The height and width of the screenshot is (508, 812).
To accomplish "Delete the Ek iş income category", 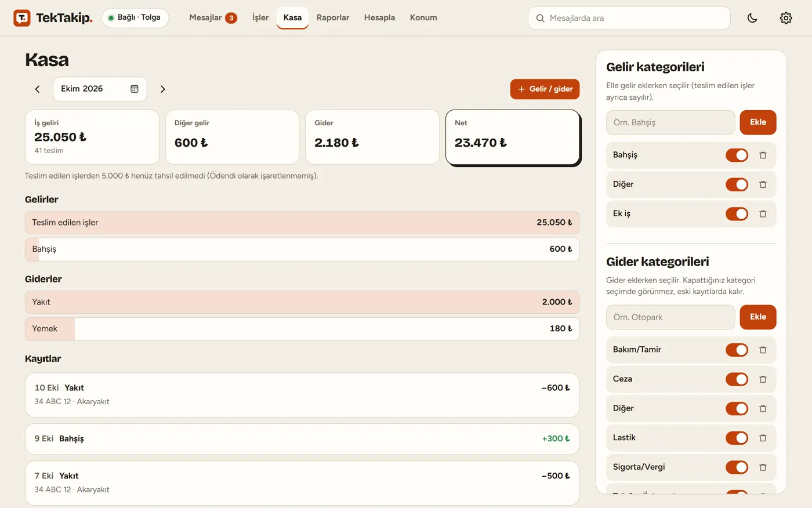I will [x=763, y=214].
